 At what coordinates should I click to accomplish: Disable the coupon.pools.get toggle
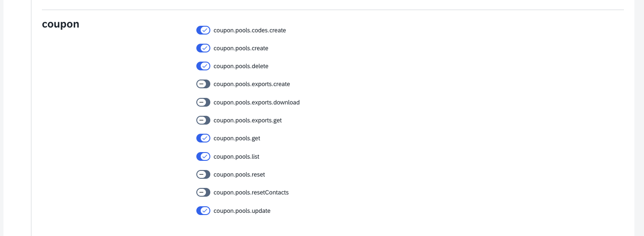tap(203, 138)
